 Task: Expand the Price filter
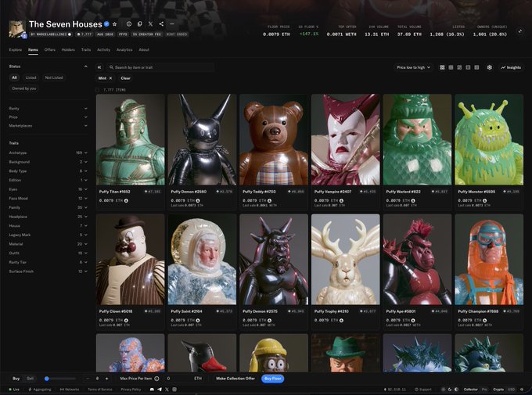tap(48, 117)
